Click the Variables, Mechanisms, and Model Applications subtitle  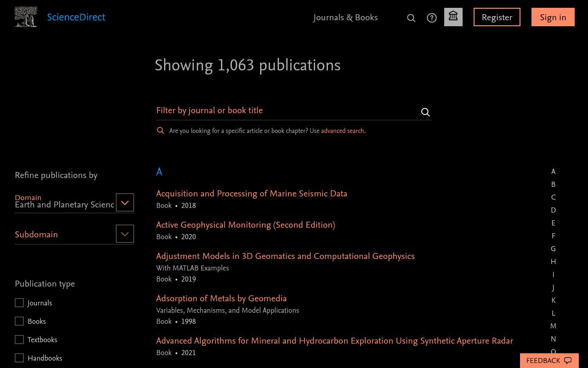pos(227,310)
